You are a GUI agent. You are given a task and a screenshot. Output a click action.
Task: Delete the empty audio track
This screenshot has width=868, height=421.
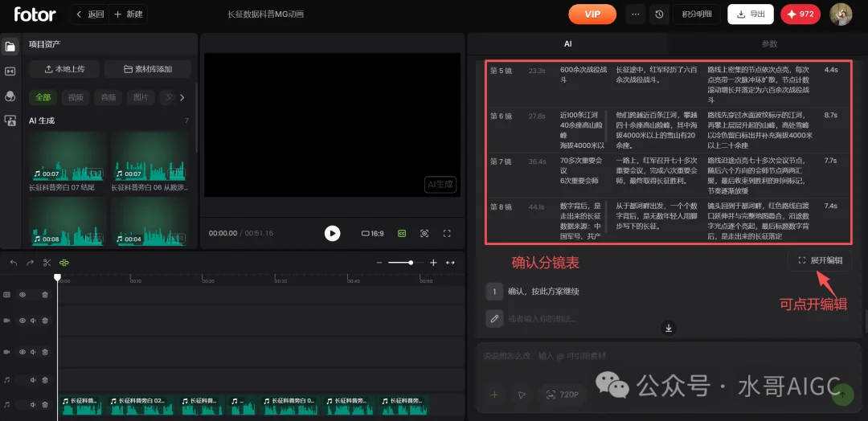45,380
